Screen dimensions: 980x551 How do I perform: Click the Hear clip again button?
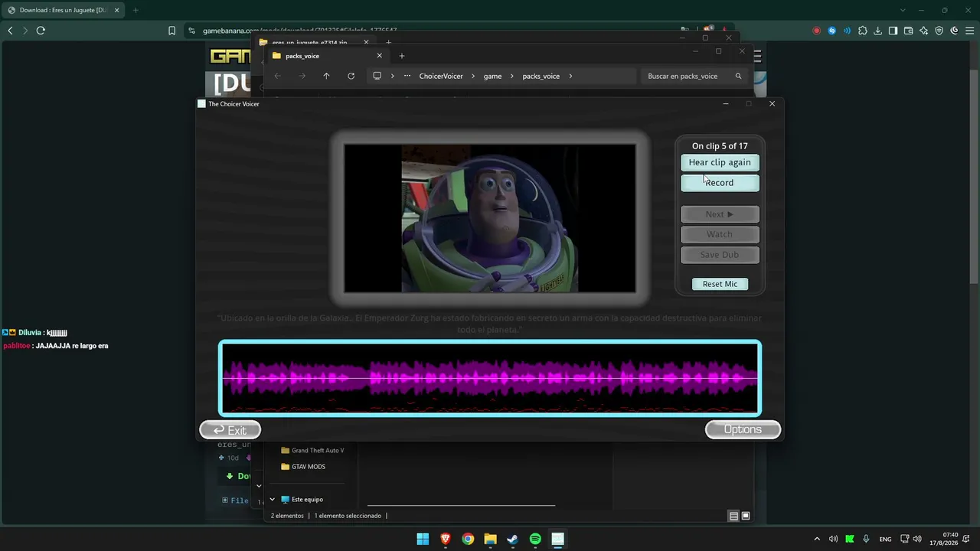(x=720, y=162)
